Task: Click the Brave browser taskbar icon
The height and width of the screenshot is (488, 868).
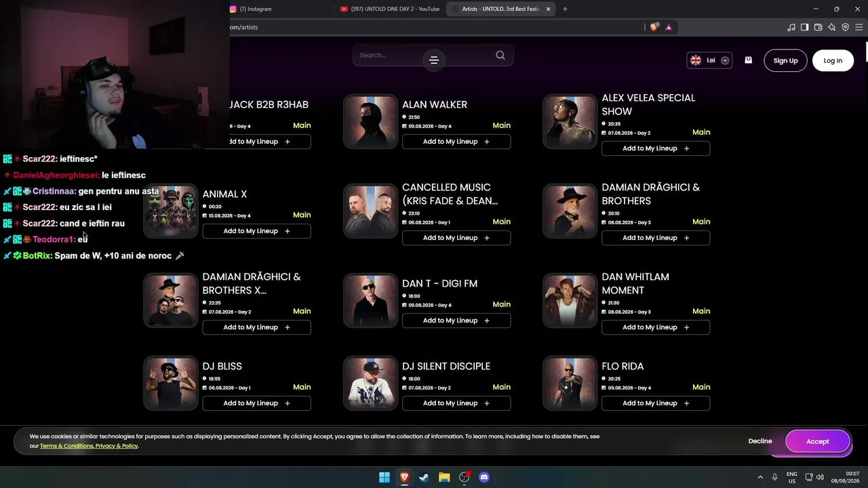Action: (x=404, y=477)
